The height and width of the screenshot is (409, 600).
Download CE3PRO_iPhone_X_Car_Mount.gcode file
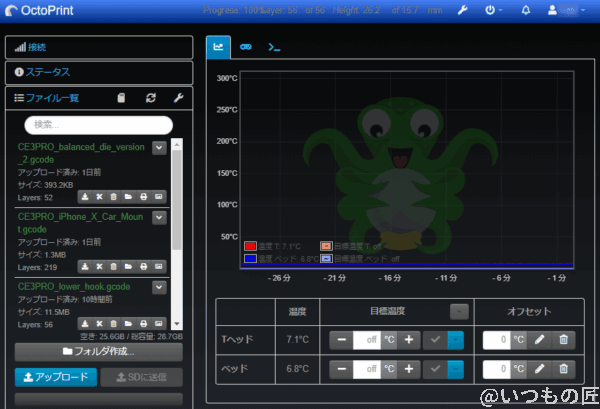pyautogui.click(x=86, y=266)
